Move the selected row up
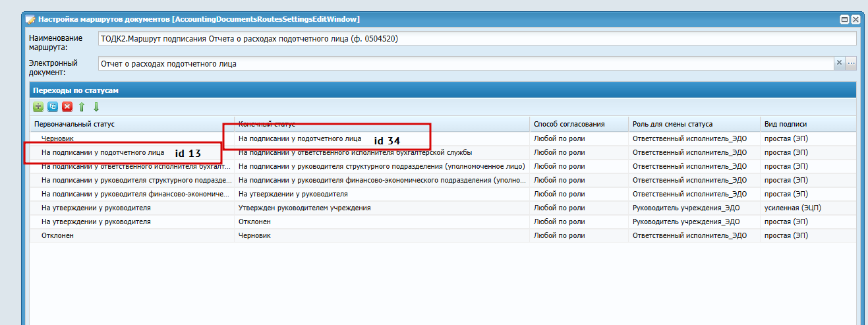 (x=82, y=106)
